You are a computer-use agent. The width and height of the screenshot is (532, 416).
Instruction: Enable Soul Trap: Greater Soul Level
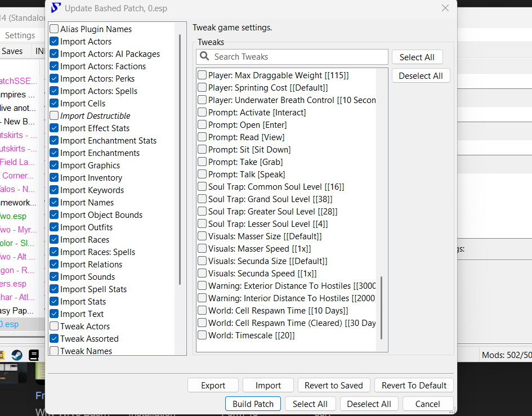click(x=202, y=212)
